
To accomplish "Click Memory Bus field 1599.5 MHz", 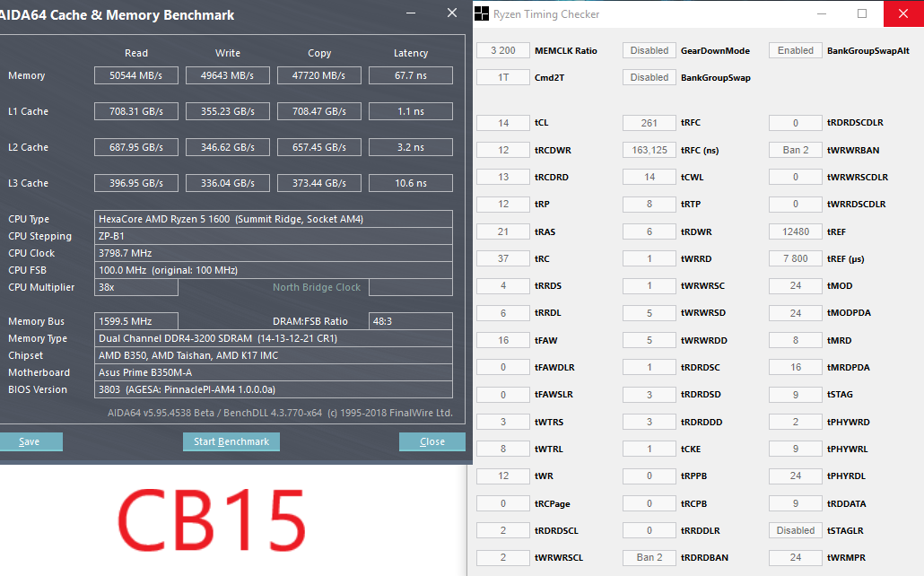I will [x=136, y=321].
